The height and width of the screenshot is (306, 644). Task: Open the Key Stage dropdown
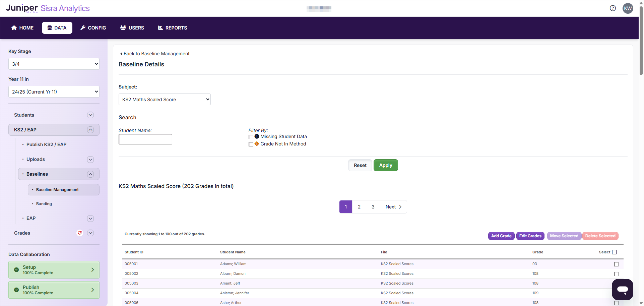(54, 64)
